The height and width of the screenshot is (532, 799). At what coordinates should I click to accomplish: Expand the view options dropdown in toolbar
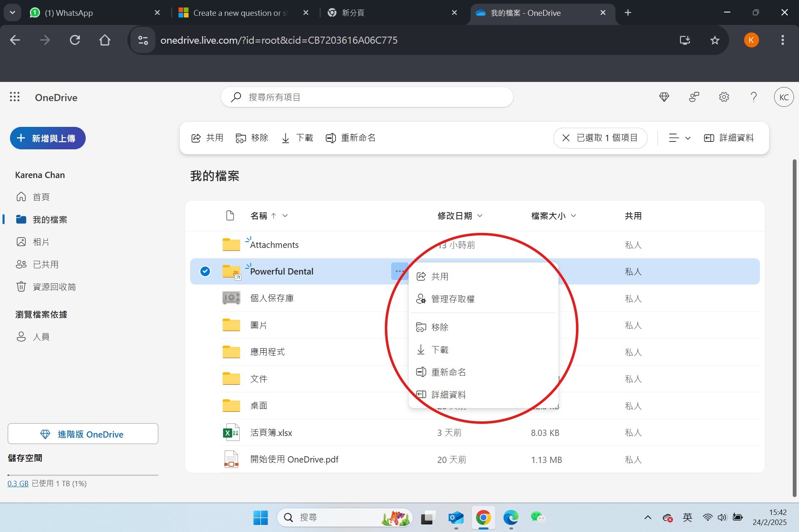[679, 138]
